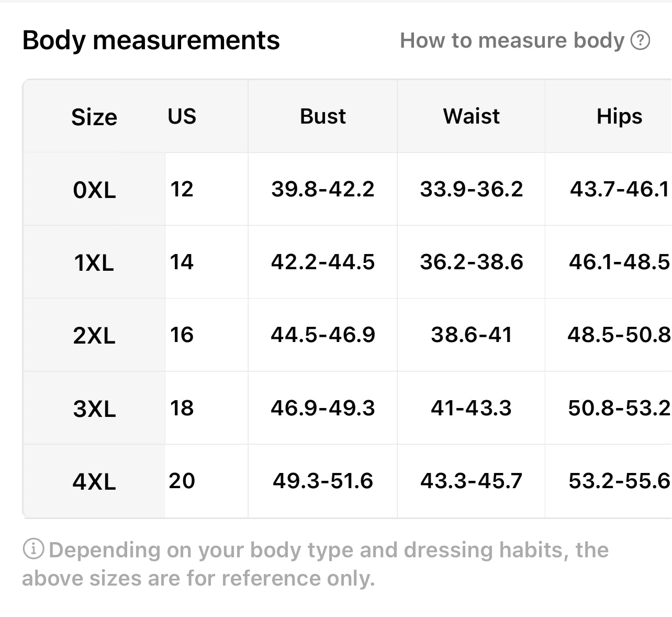The image size is (672, 617).
Task: Click the question mark help icon
Action: 640,40
